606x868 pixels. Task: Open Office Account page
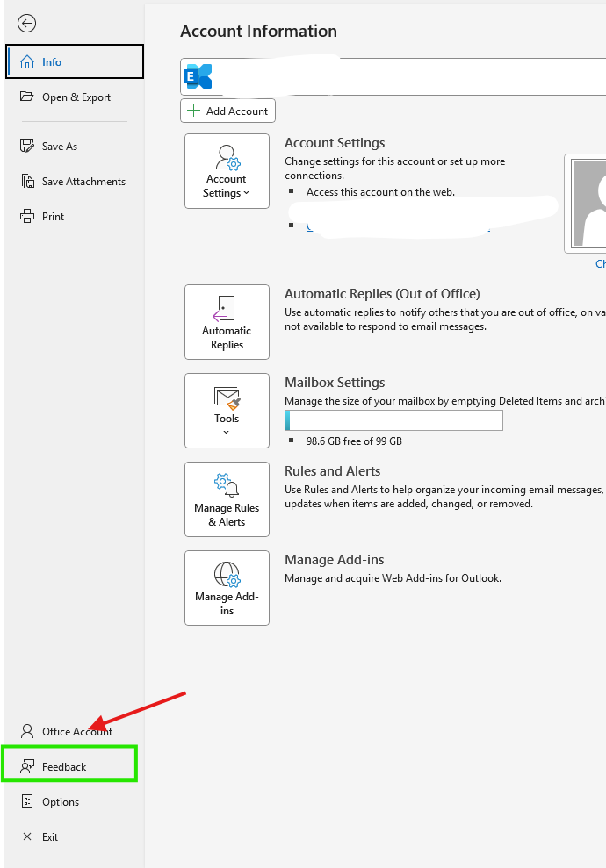click(x=75, y=731)
